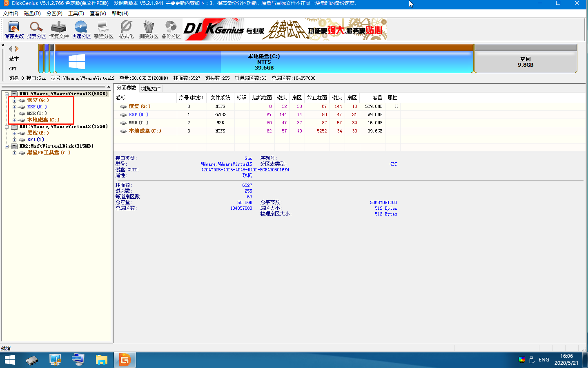Screen dimensions: 588x368
Task: Click the DiskGenius professional edition banner
Action: click(x=285, y=29)
